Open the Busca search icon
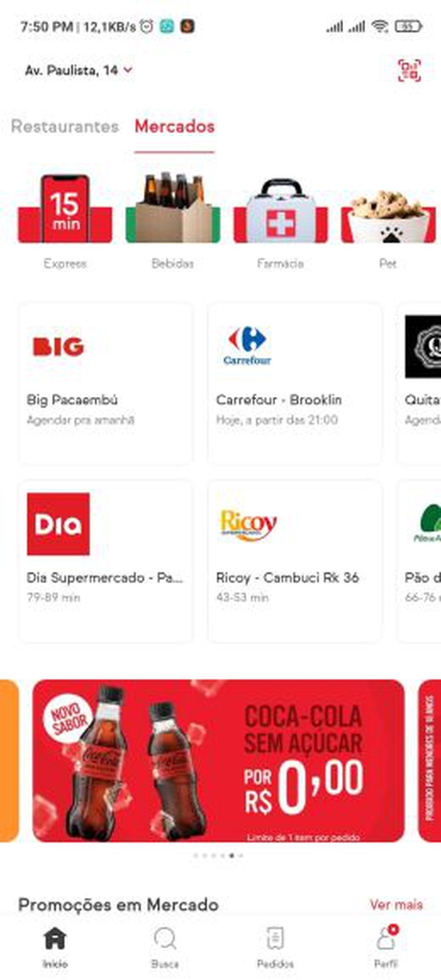The width and height of the screenshot is (441, 980). tap(165, 946)
